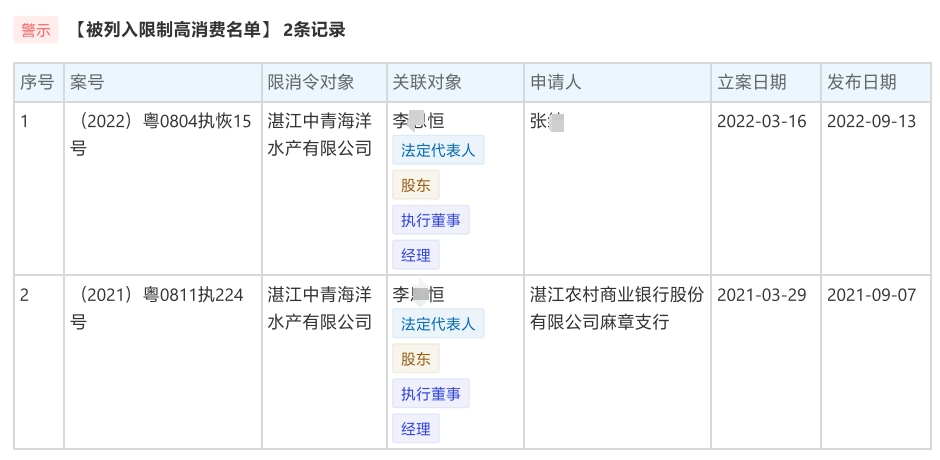Click the 法定代表人 tag in row 1
The width and height of the screenshot is (940, 460).
[x=438, y=151]
